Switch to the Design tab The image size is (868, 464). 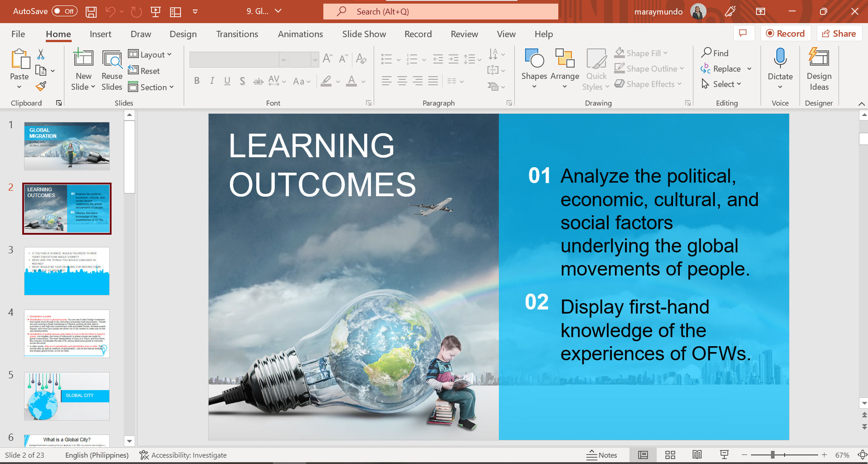[x=183, y=34]
